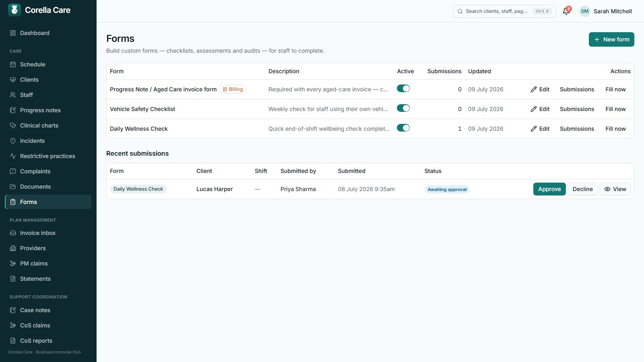Screen dimensions: 644x362
Task: Click the Clients heart icon
Action: (x=13, y=80)
